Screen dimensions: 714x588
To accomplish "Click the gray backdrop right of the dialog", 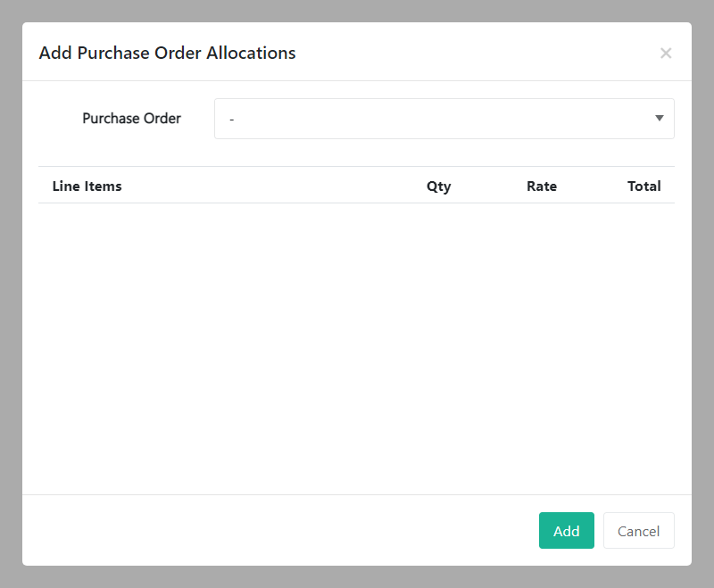I will click(x=702, y=294).
